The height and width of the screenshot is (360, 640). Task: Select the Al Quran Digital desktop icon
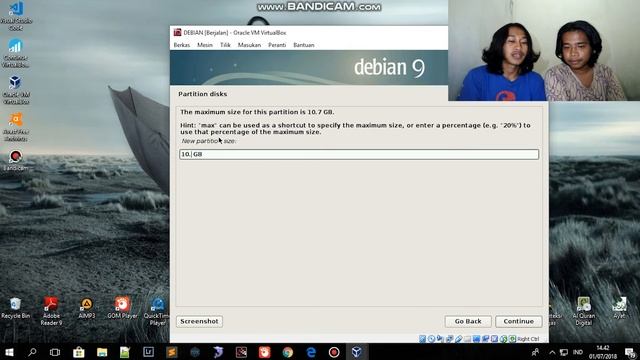(584, 311)
